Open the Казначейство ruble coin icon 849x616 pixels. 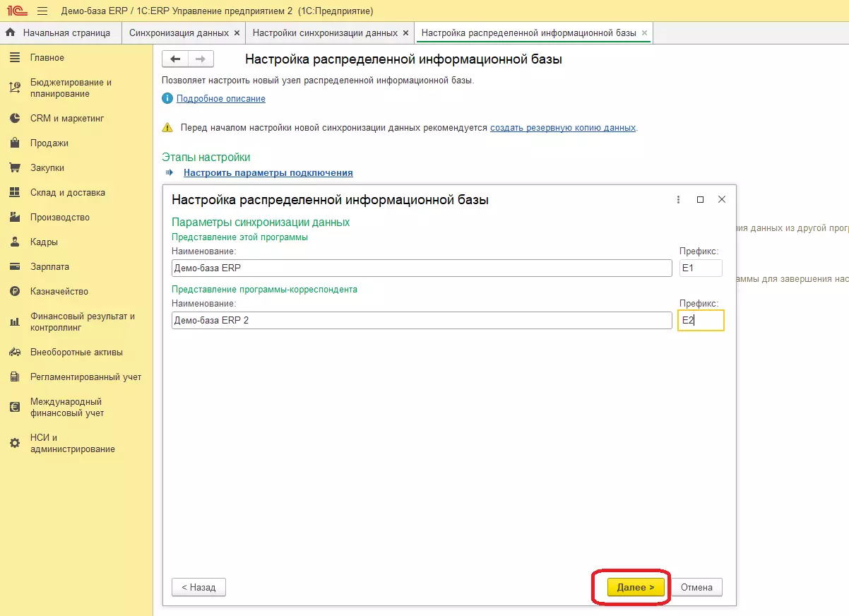pyautogui.click(x=14, y=292)
